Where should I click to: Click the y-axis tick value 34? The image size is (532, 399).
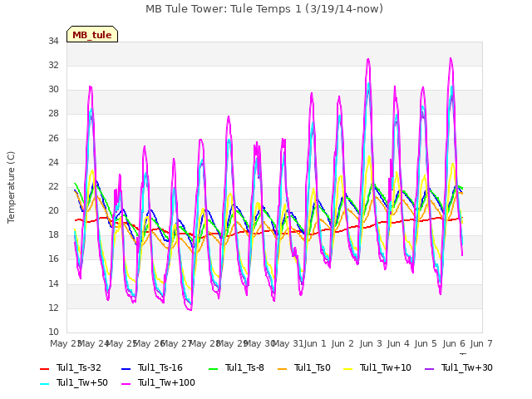(53, 42)
